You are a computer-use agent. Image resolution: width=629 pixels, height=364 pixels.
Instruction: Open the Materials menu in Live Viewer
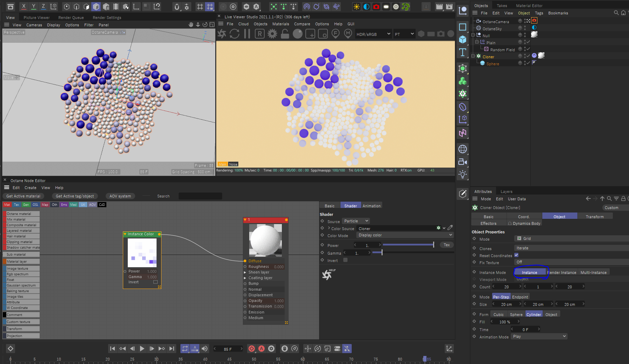pos(280,24)
